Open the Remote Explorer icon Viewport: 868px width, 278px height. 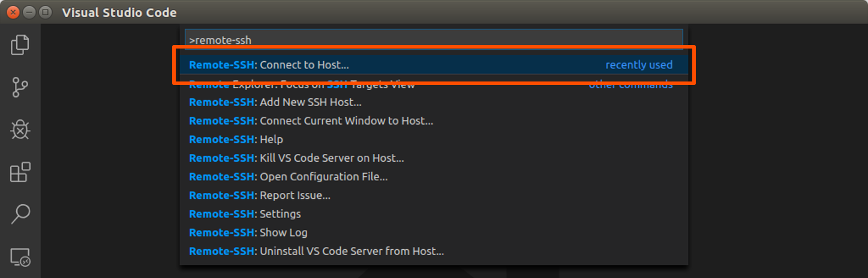tap(20, 256)
